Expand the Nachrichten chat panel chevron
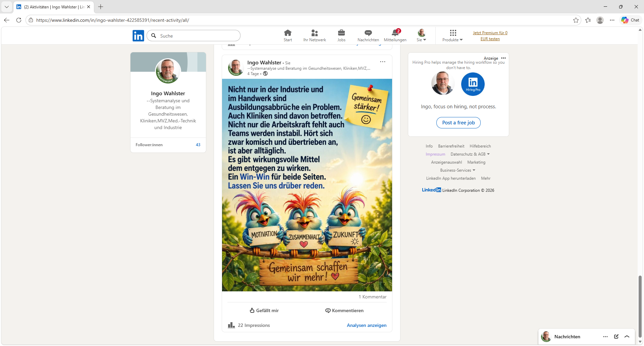Image resolution: width=644 pixels, height=346 pixels. [x=627, y=337]
